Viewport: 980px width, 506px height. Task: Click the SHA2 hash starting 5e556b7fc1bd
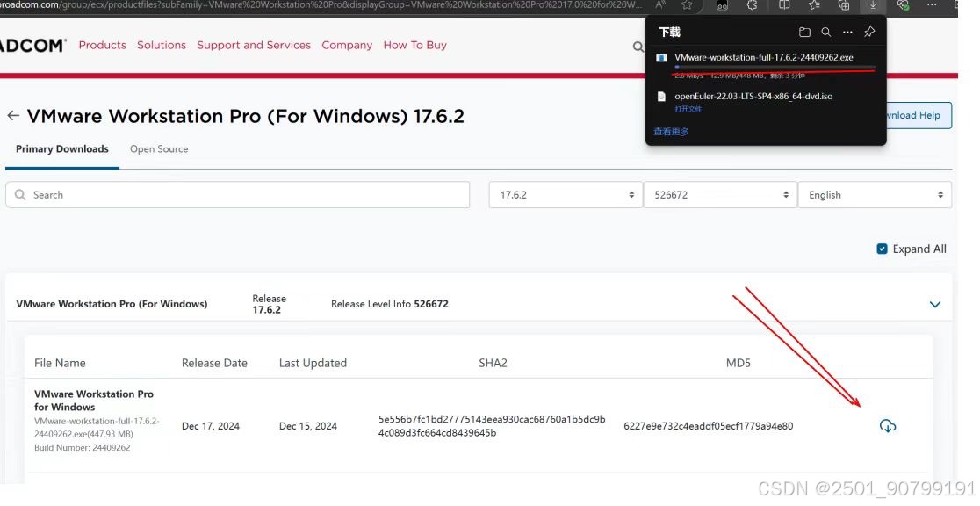pos(492,426)
